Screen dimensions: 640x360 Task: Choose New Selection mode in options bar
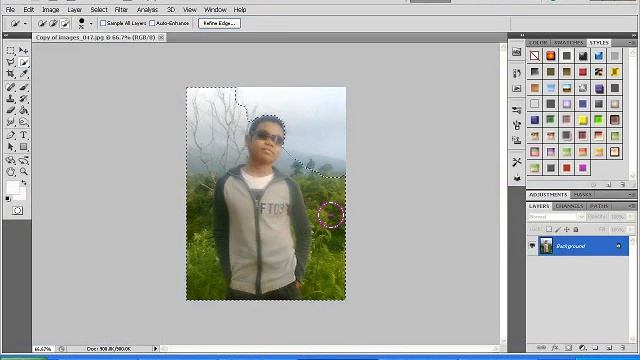pos(42,24)
